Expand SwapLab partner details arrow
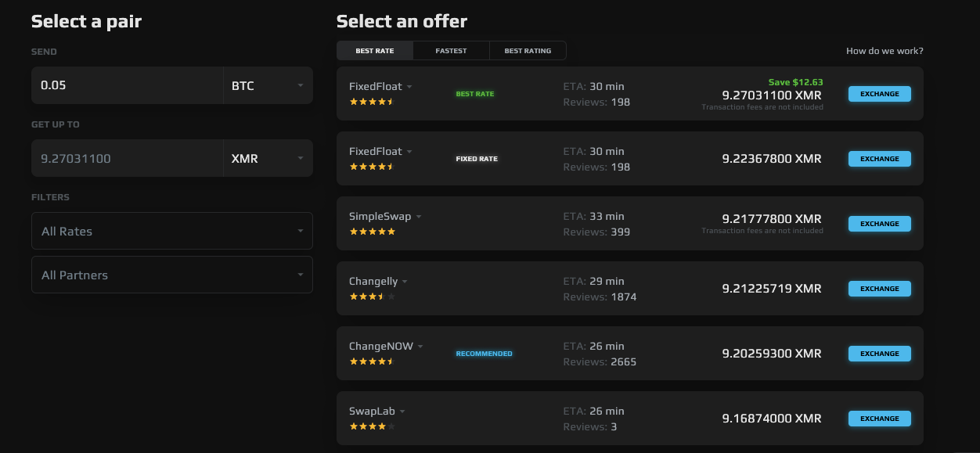Viewport: 980px width, 453px height. tap(402, 412)
